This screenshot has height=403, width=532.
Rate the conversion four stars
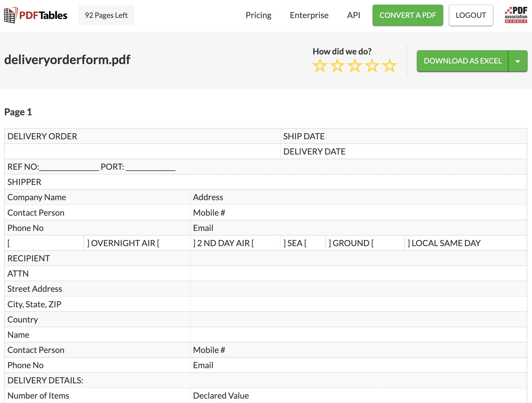[372, 66]
